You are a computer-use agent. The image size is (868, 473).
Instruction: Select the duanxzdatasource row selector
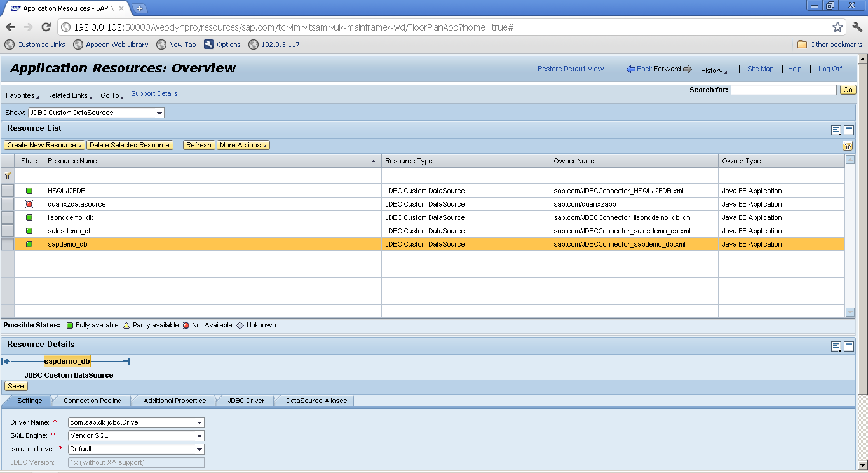point(8,204)
